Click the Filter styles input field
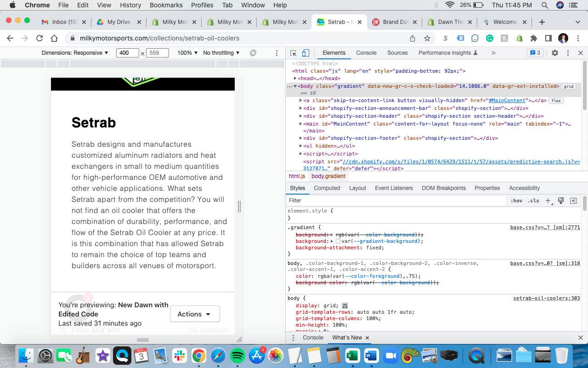This screenshot has width=588, height=368. tap(396, 201)
